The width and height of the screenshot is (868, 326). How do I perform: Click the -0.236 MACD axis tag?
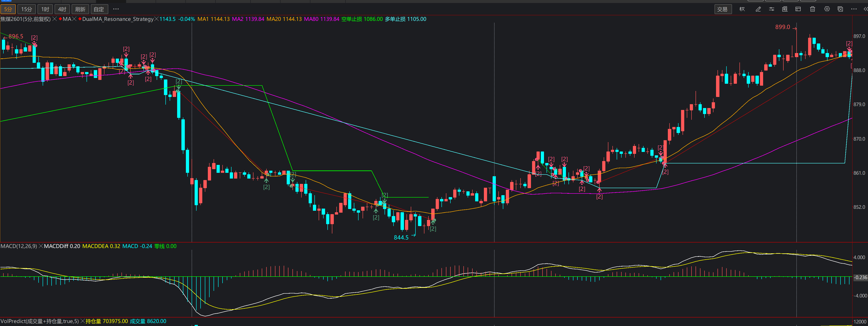860,277
